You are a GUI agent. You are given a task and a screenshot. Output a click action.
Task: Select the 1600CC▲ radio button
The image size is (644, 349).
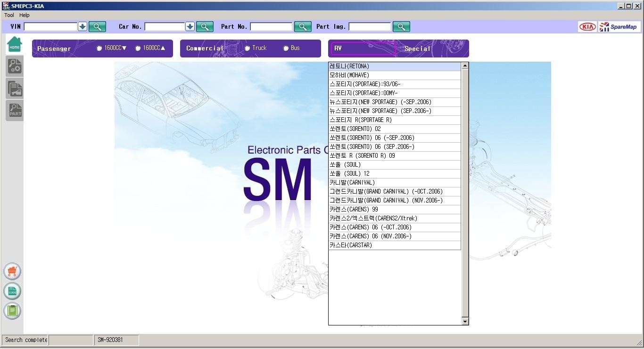point(138,49)
